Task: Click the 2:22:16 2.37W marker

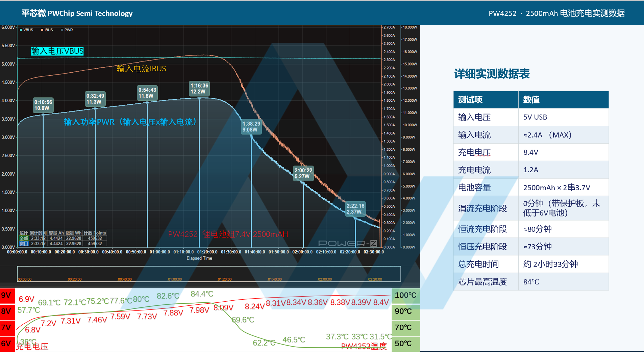Action: click(x=355, y=209)
